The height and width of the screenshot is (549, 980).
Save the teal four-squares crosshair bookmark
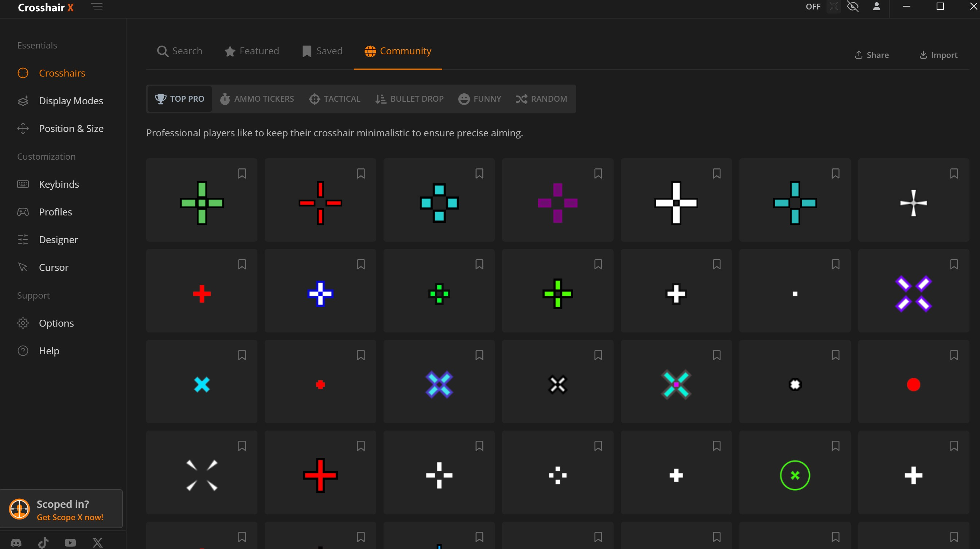click(479, 174)
